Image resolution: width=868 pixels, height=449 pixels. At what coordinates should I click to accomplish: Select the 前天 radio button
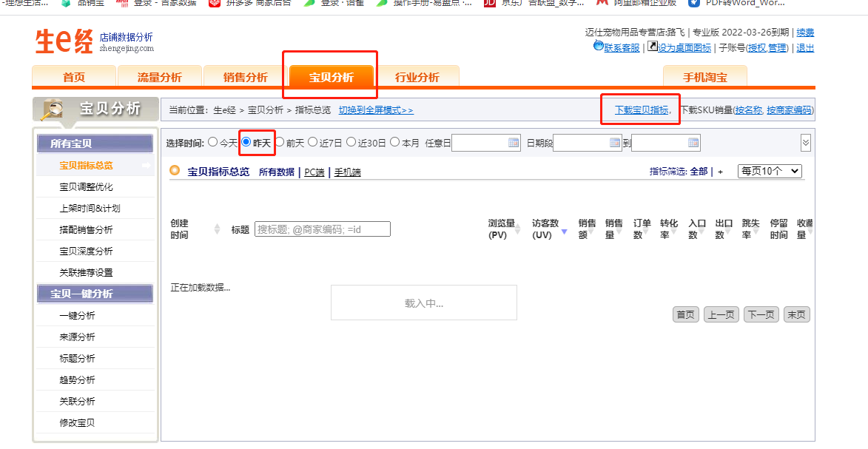click(280, 142)
